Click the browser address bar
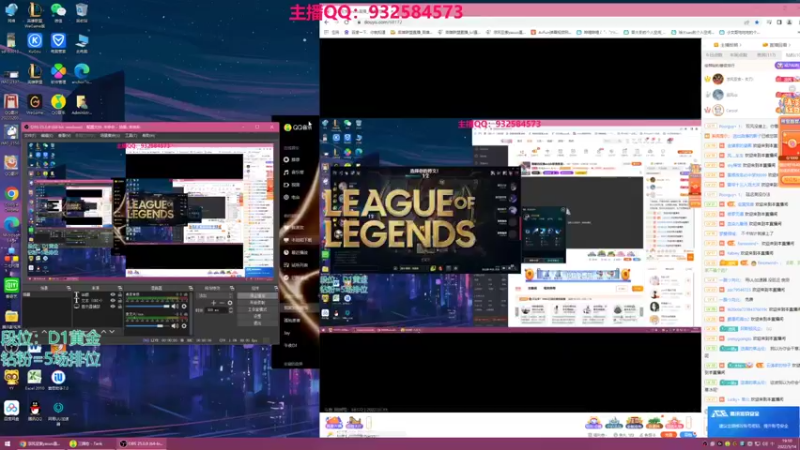The width and height of the screenshot is (800, 450). tap(546, 22)
